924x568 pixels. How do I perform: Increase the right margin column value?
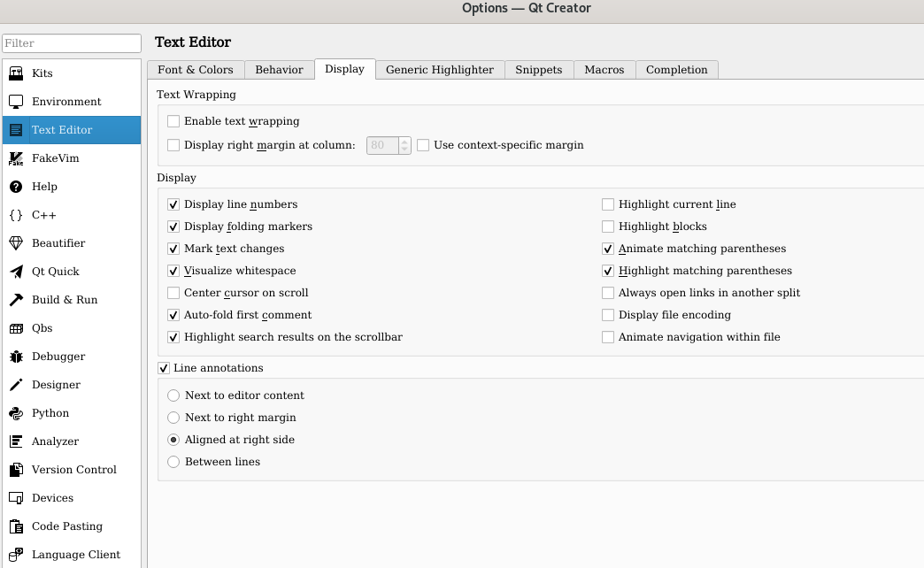pyautogui.click(x=405, y=142)
